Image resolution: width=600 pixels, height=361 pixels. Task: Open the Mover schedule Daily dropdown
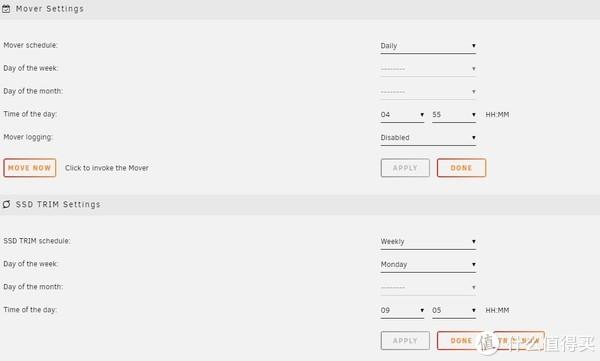pos(428,46)
